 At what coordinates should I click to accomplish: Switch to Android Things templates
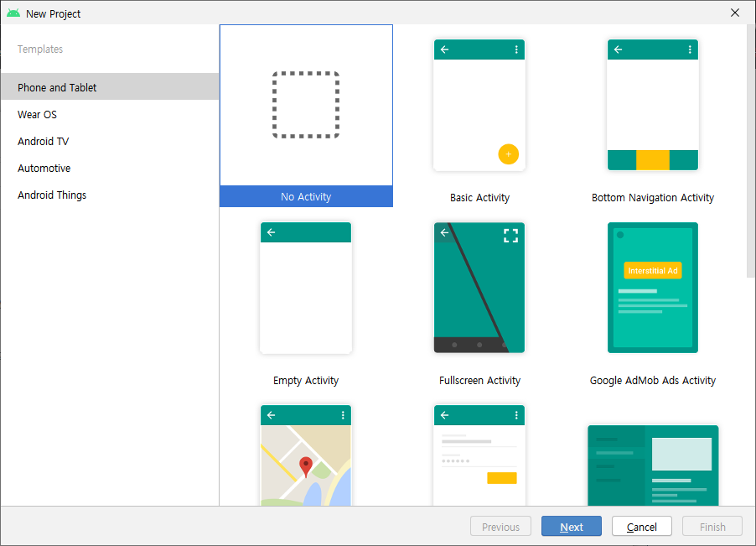(110, 195)
